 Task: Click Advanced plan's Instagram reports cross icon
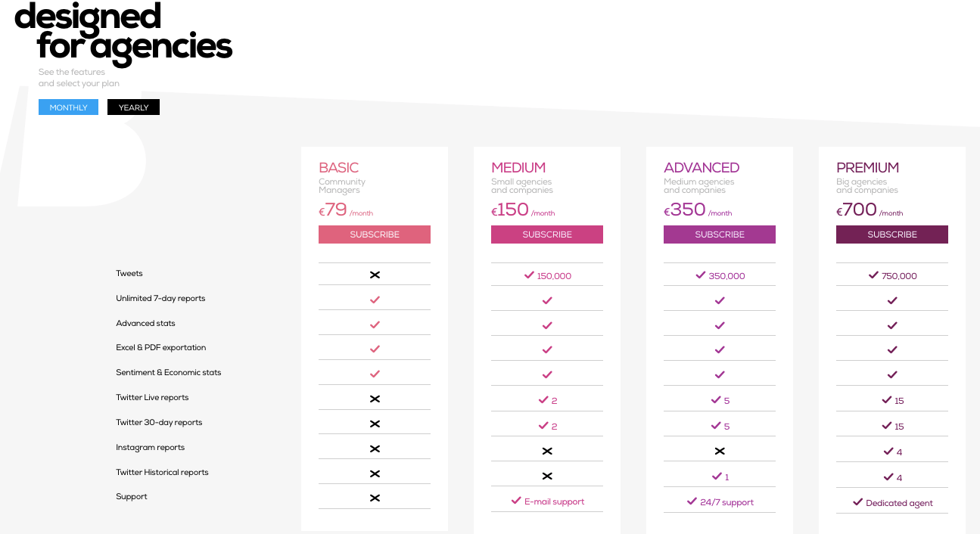[x=720, y=451]
